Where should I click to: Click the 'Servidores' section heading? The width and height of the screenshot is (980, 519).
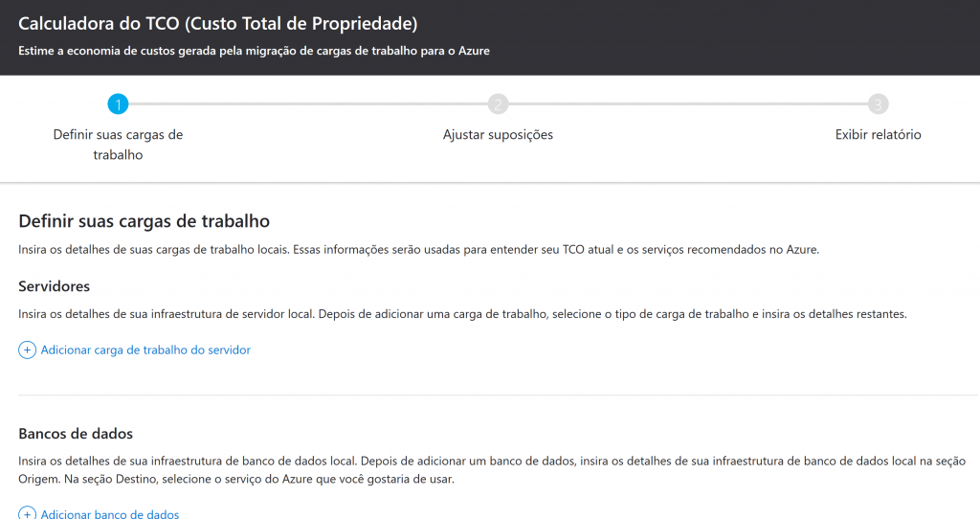(55, 286)
